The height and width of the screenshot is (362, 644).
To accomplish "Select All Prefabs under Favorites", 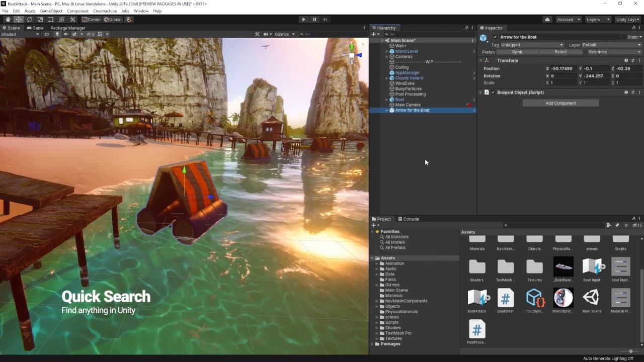I will pyautogui.click(x=395, y=248).
